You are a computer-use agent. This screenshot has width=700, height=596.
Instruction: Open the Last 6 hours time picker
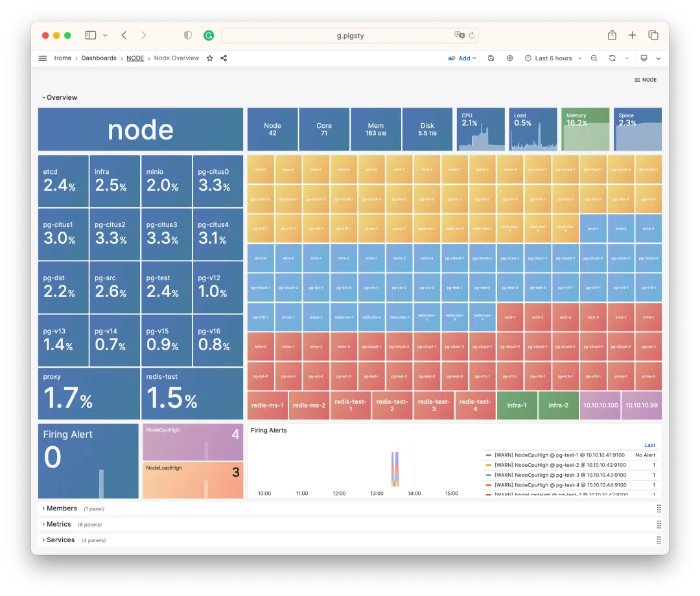[552, 58]
